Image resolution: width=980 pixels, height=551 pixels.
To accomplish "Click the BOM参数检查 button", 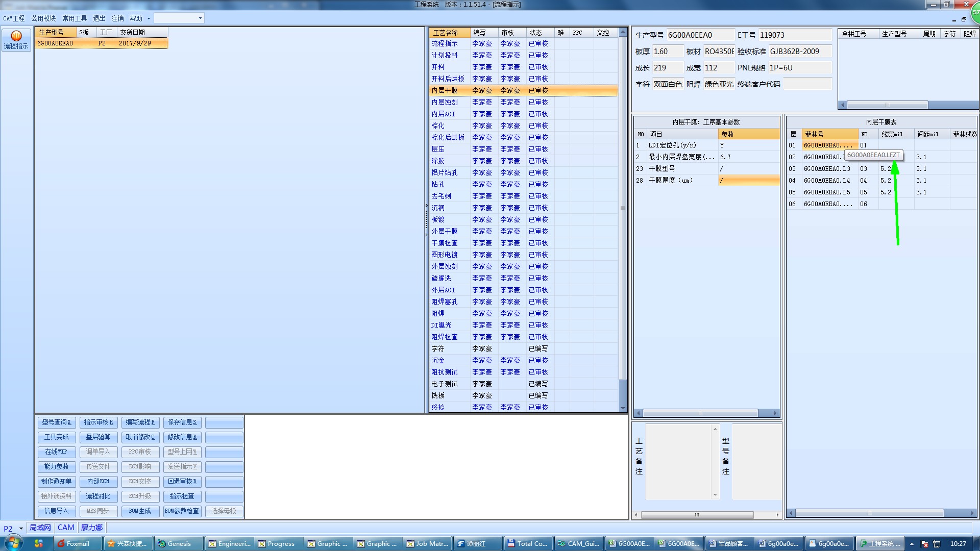I will [x=182, y=511].
